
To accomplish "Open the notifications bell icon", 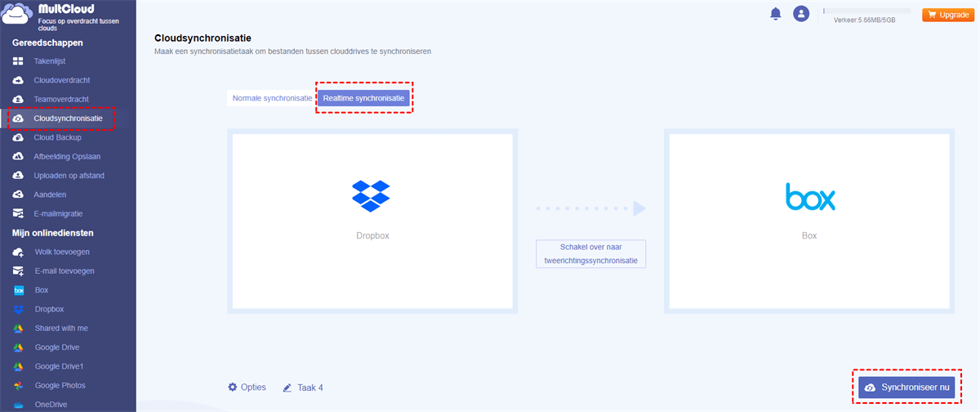I will (776, 14).
